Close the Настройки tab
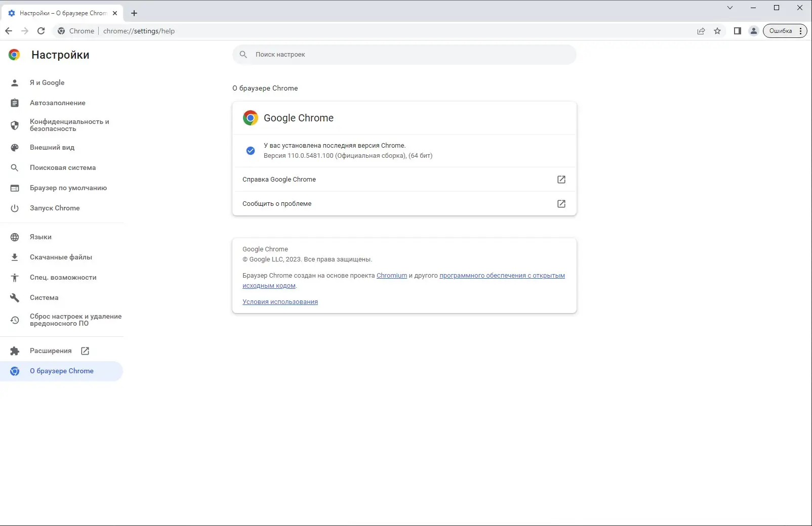Image resolution: width=812 pixels, height=526 pixels. pyautogui.click(x=115, y=13)
